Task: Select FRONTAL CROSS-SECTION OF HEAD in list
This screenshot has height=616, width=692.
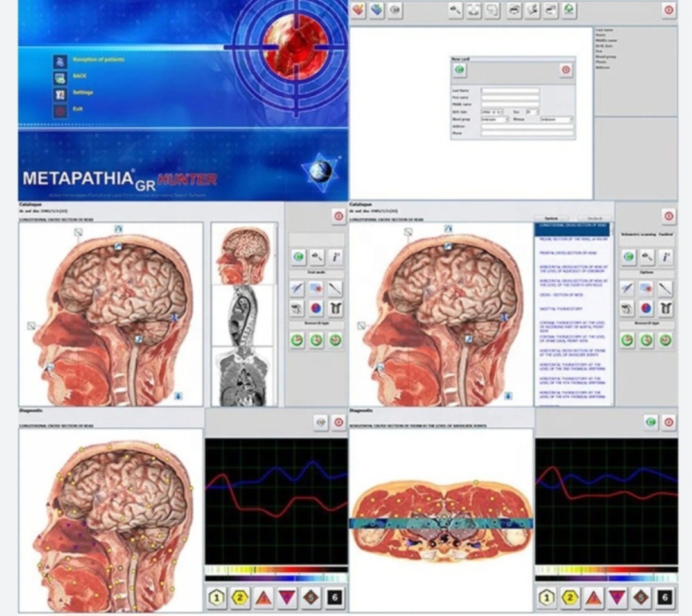Action: click(567, 253)
